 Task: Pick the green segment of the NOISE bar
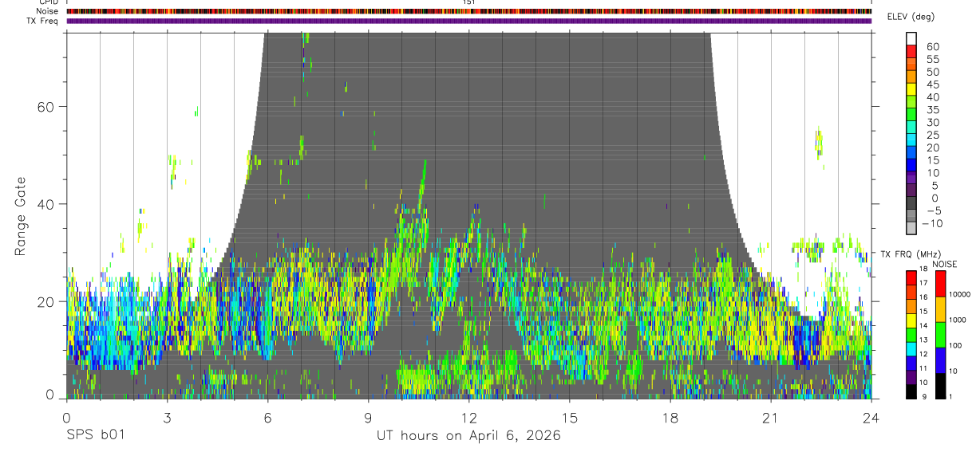pos(940,335)
